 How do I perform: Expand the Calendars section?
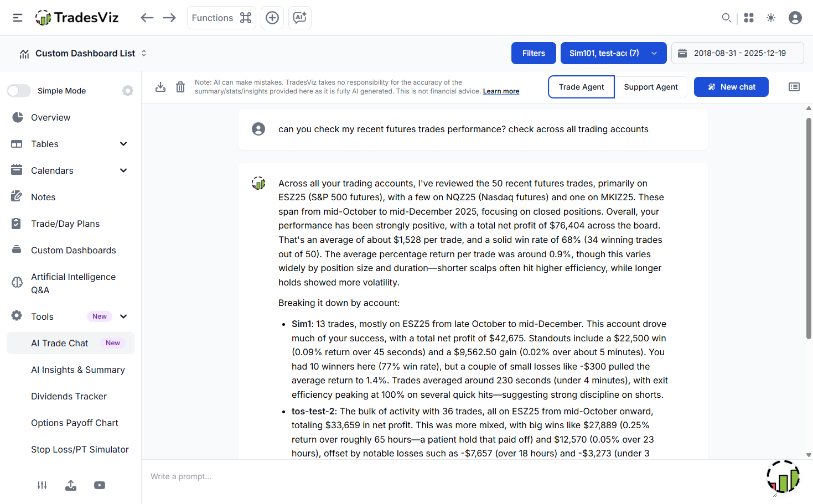(x=123, y=170)
